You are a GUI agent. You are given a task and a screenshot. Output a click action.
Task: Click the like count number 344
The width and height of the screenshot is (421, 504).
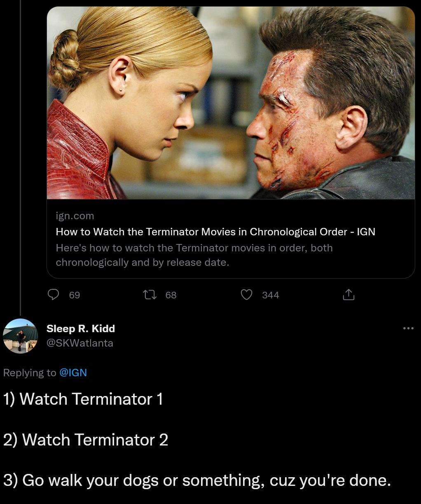pyautogui.click(x=270, y=295)
